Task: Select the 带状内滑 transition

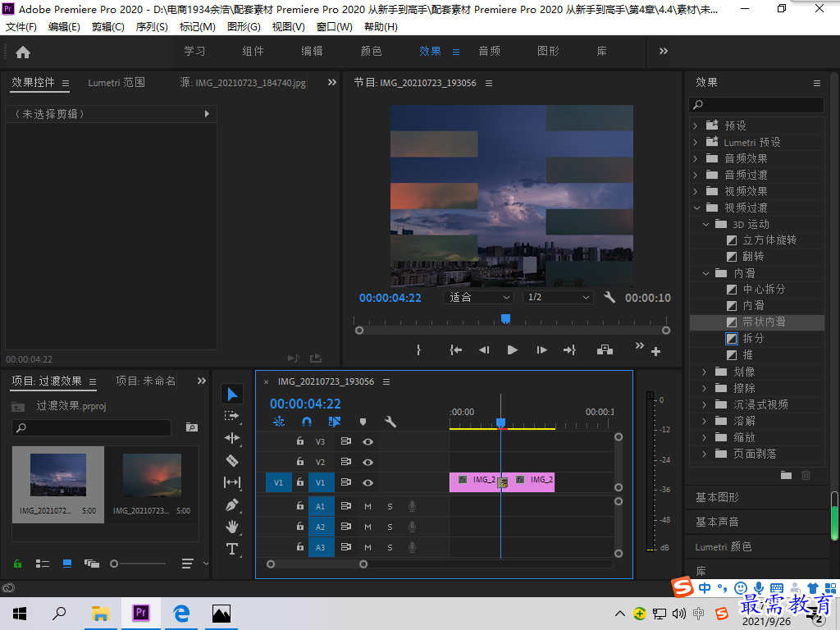Action: (757, 322)
